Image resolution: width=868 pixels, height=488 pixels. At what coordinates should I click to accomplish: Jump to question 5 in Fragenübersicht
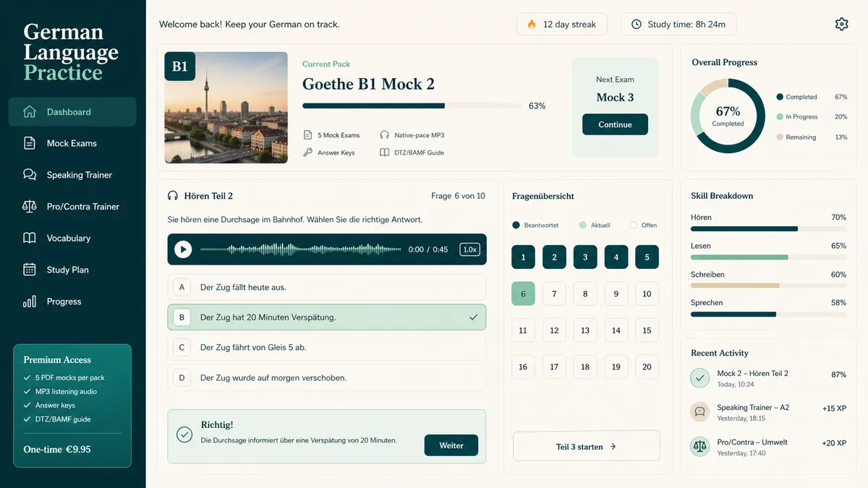click(x=647, y=257)
